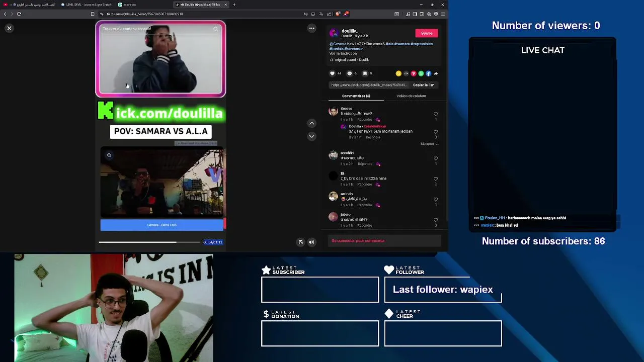644x362 pixels.
Task: Like jabalo's comment heart
Action: [x=436, y=220]
